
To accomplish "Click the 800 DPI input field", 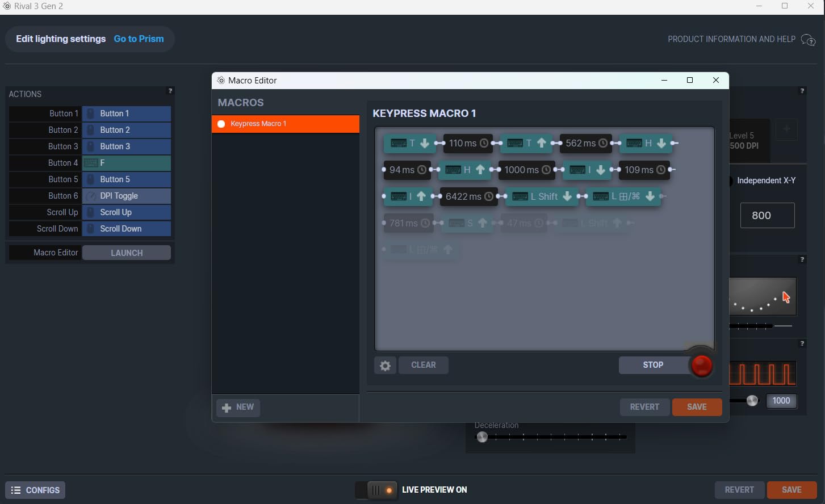I will [767, 216].
